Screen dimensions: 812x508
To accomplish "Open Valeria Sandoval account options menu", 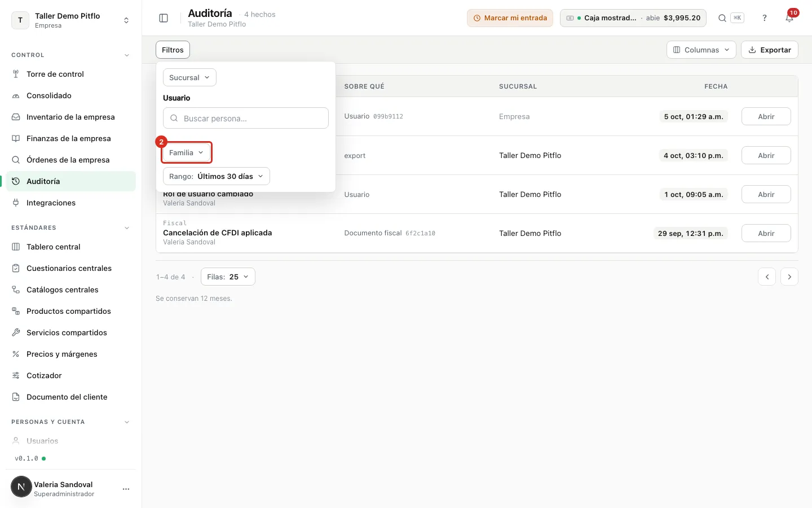I will [126, 489].
